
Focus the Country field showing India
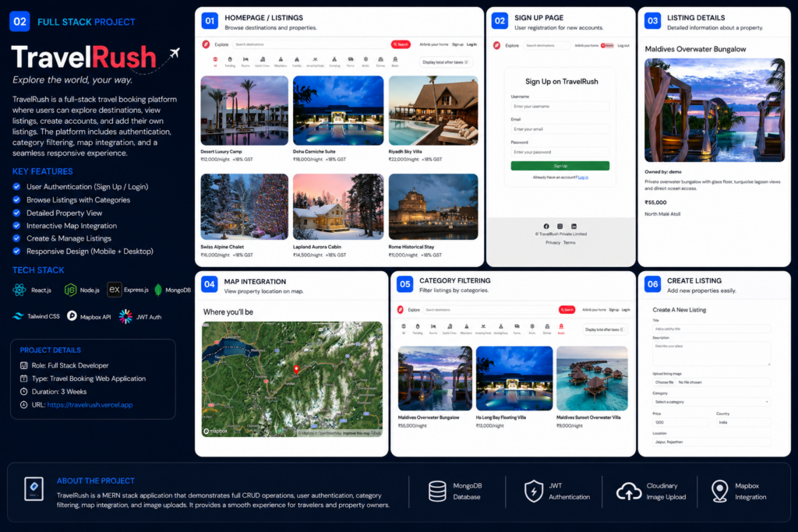743,422
